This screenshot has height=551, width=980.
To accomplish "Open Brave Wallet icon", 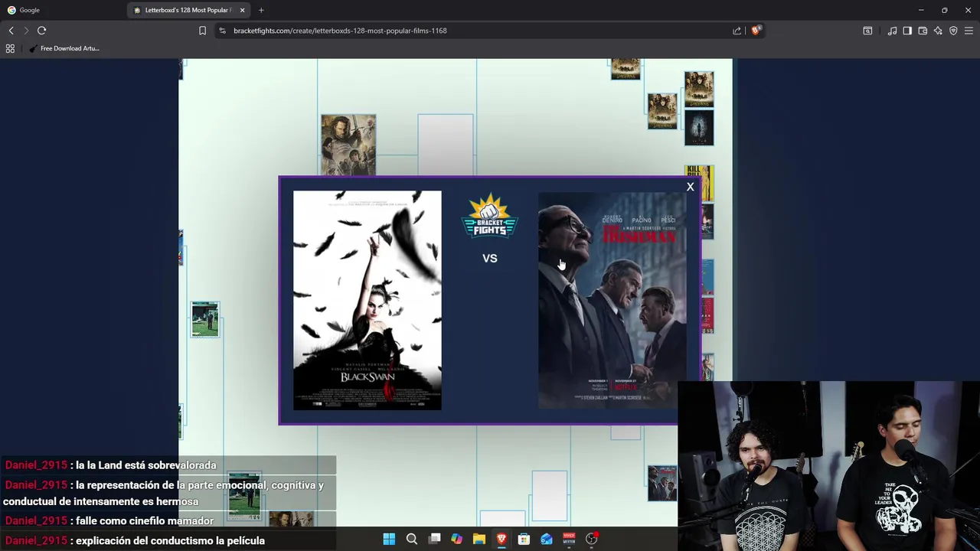I will tap(923, 31).
